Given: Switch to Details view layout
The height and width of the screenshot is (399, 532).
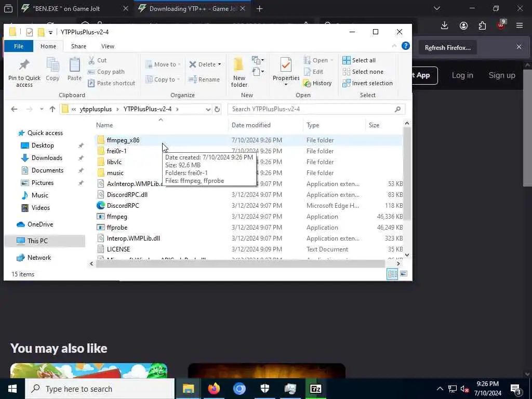Looking at the screenshot, I should 392,274.
